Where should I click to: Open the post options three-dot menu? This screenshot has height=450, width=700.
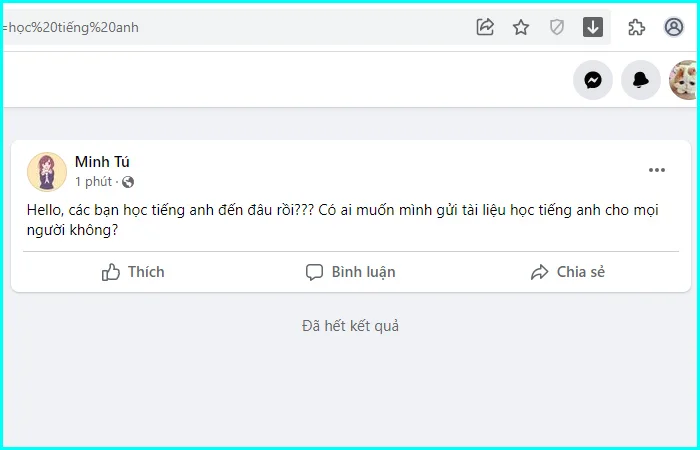pos(657,170)
